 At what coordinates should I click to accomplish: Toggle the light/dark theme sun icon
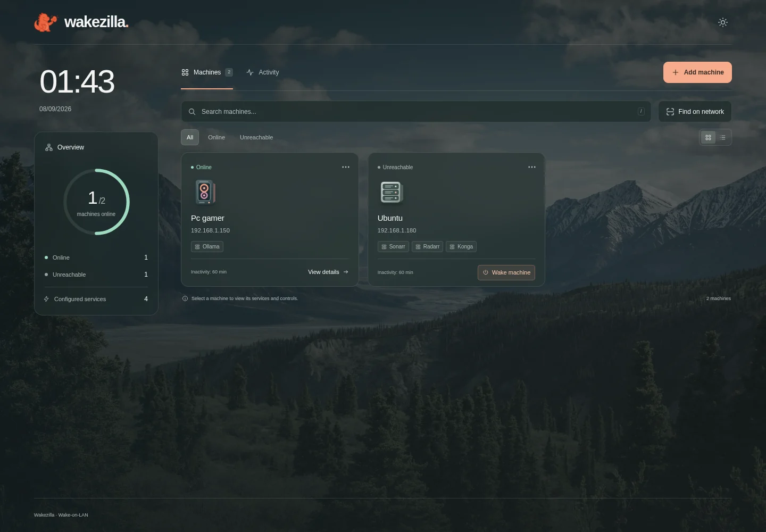pyautogui.click(x=722, y=22)
